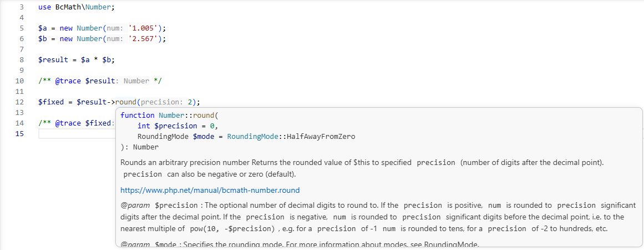Click the '@trace $fixed' doc comment
This screenshot has height=250, width=644.
click(77, 123)
